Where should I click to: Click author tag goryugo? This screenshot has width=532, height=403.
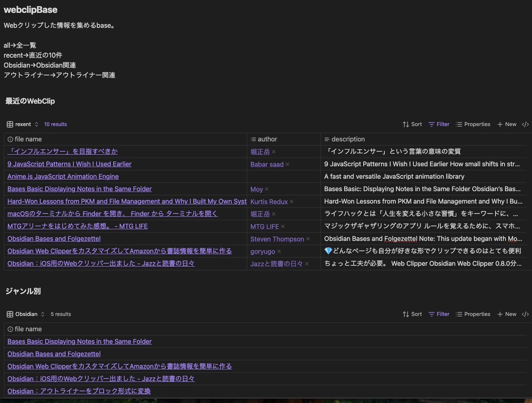coord(263,251)
